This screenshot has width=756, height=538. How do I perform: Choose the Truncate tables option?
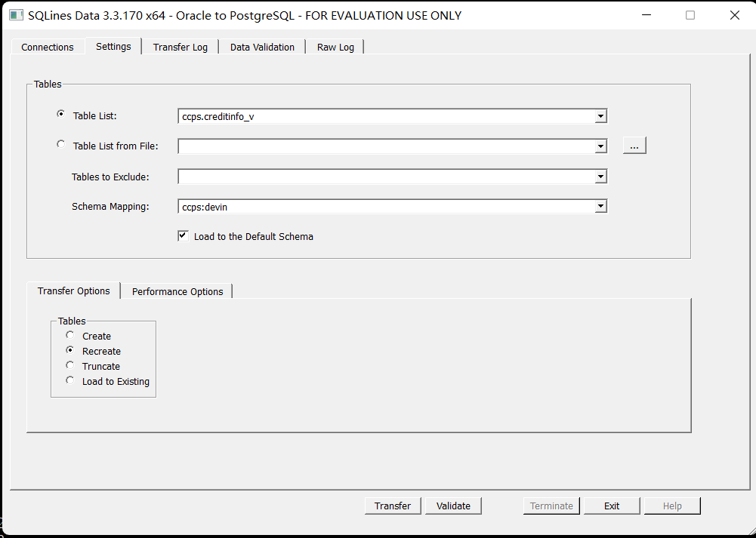(70, 365)
